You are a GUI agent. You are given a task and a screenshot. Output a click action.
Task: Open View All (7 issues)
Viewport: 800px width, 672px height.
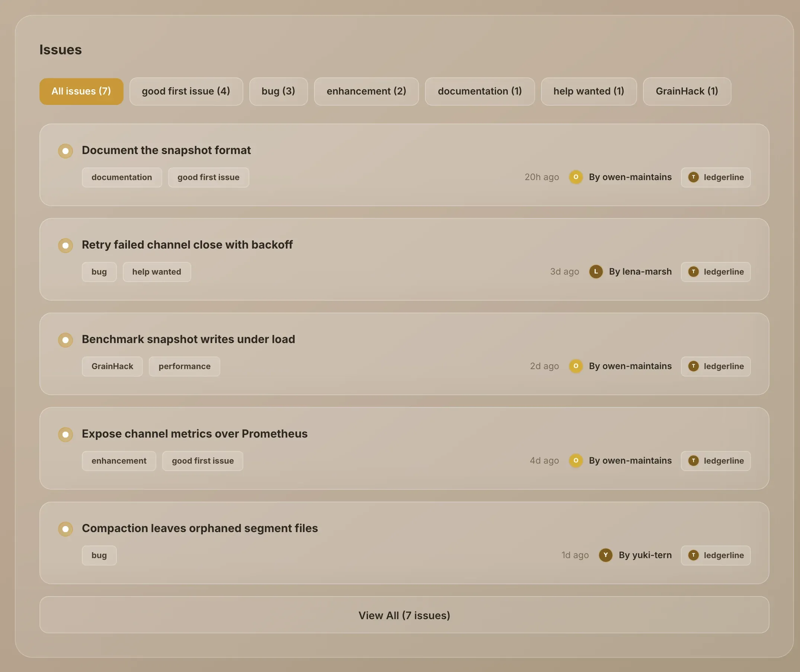pyautogui.click(x=404, y=615)
